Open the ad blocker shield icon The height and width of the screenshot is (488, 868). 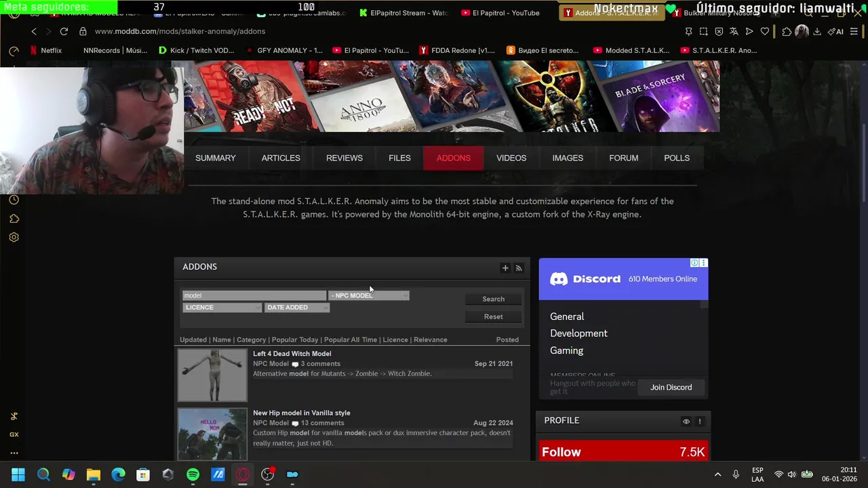(719, 31)
